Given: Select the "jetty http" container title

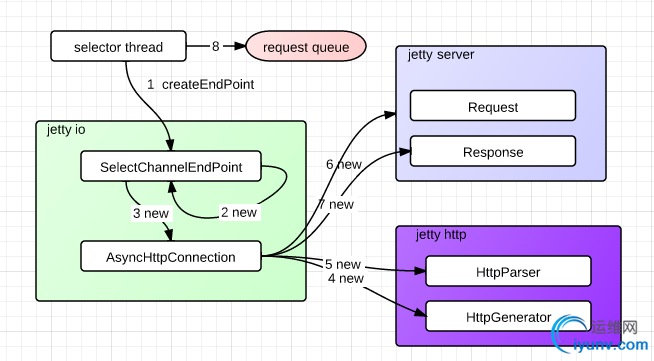Looking at the screenshot, I should 441,235.
